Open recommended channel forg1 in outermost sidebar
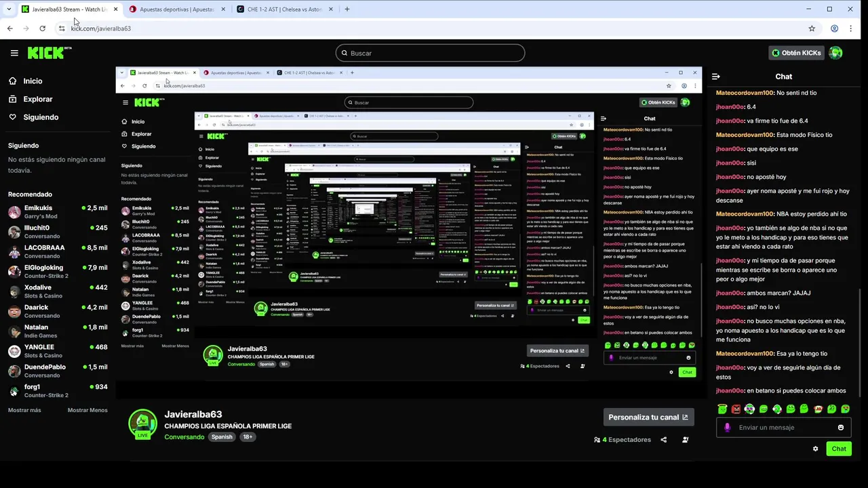Image resolution: width=868 pixels, height=488 pixels. click(x=58, y=390)
